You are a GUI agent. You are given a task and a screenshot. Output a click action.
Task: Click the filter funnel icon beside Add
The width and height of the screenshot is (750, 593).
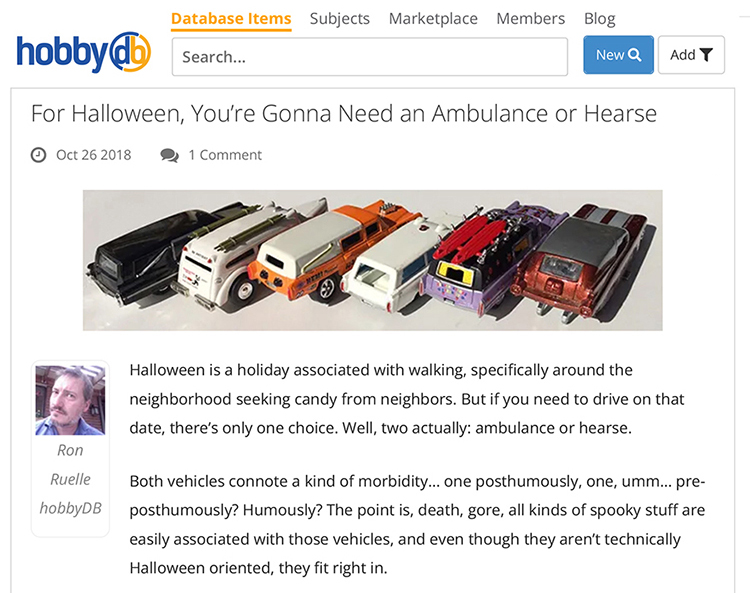click(x=706, y=55)
